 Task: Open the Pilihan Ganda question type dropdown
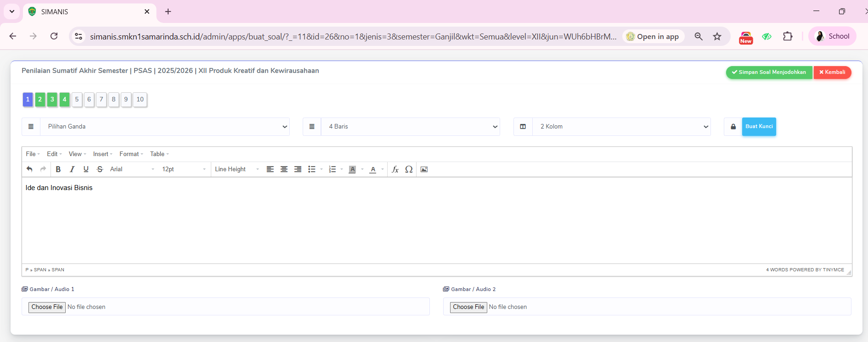tap(164, 127)
